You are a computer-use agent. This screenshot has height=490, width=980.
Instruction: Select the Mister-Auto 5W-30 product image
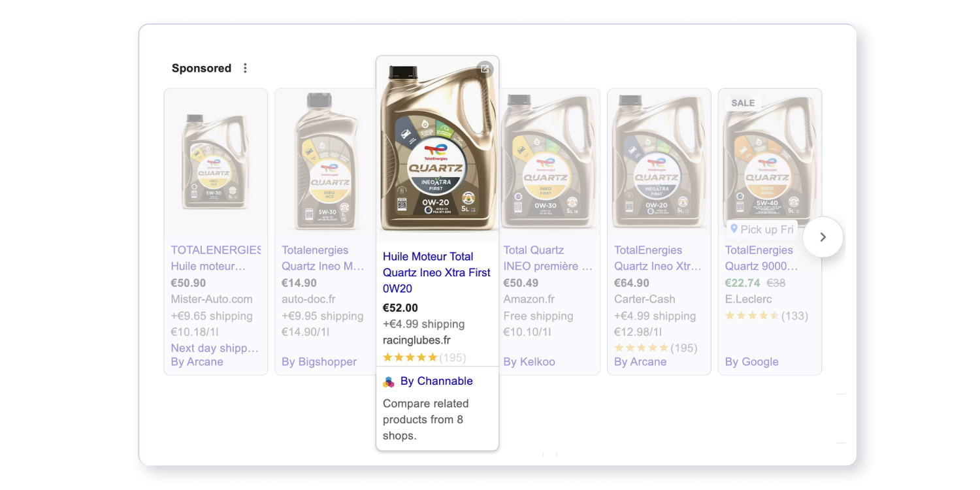point(216,162)
